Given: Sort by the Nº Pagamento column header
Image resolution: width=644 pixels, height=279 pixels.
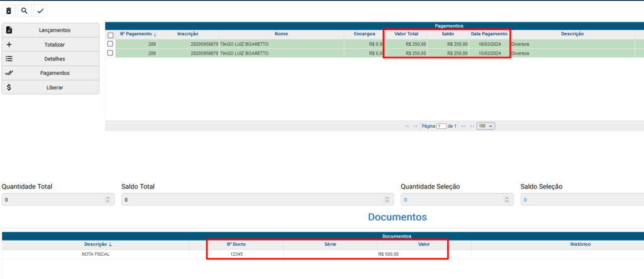Looking at the screenshot, I should 138,34.
